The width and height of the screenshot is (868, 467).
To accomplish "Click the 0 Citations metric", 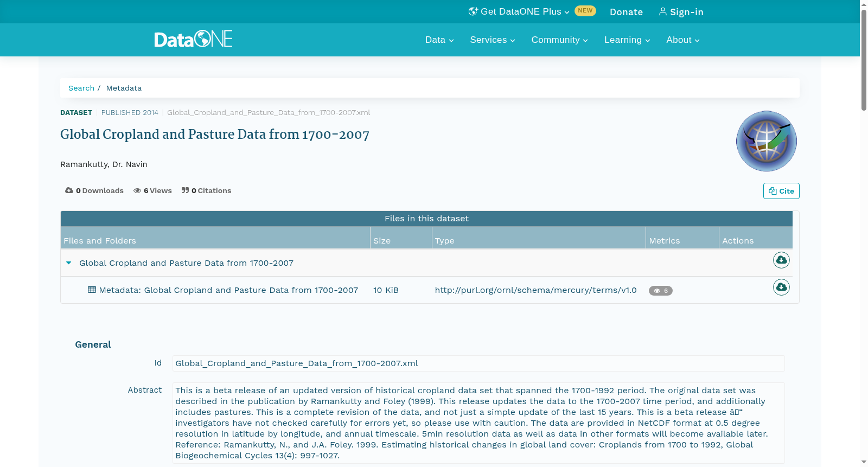I will tap(207, 190).
